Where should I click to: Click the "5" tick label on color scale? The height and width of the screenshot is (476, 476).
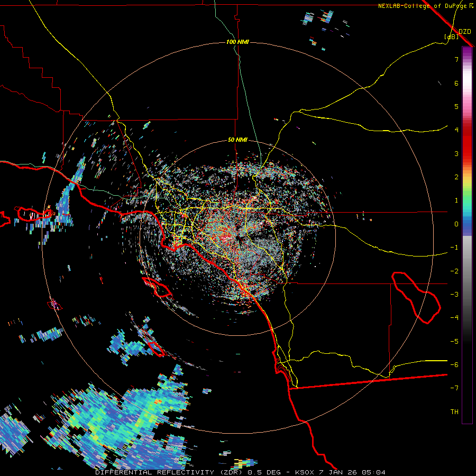tap(456, 106)
